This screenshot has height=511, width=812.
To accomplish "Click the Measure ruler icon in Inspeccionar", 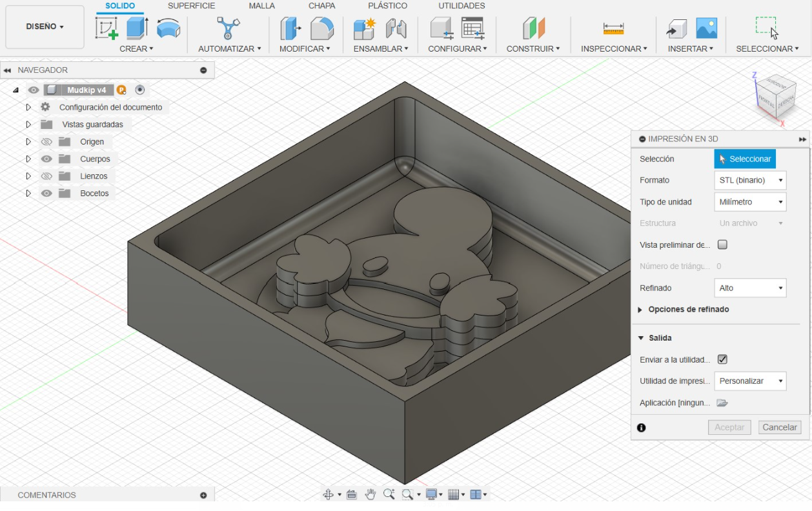I will 613,28.
